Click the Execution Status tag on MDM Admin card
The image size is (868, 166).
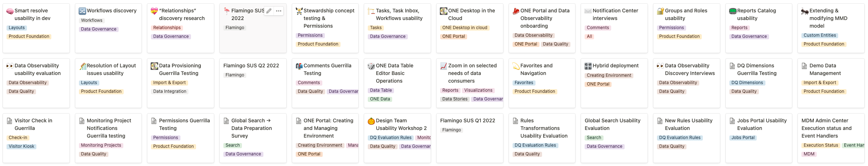tap(821, 145)
